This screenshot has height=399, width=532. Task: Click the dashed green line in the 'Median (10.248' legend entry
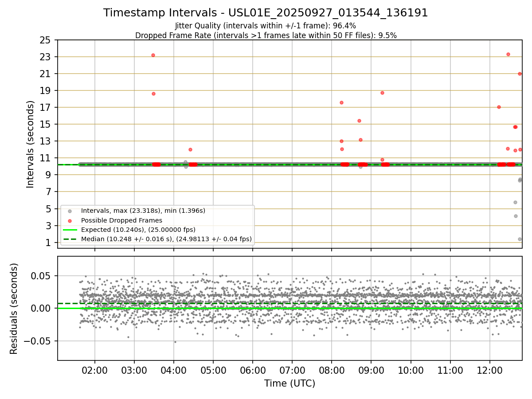tap(69, 239)
